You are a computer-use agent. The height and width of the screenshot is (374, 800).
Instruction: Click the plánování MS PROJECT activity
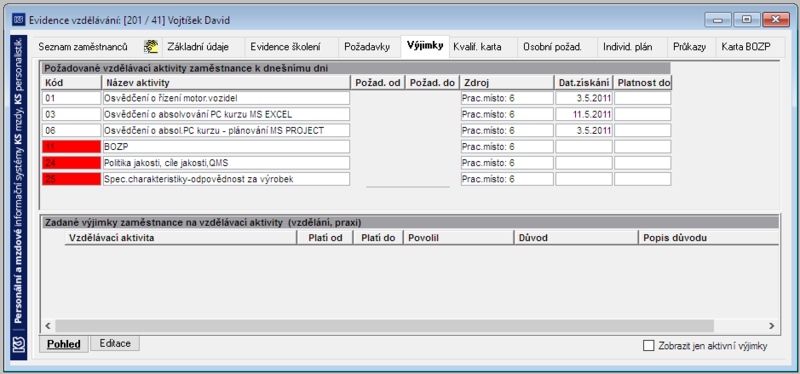tap(227, 130)
